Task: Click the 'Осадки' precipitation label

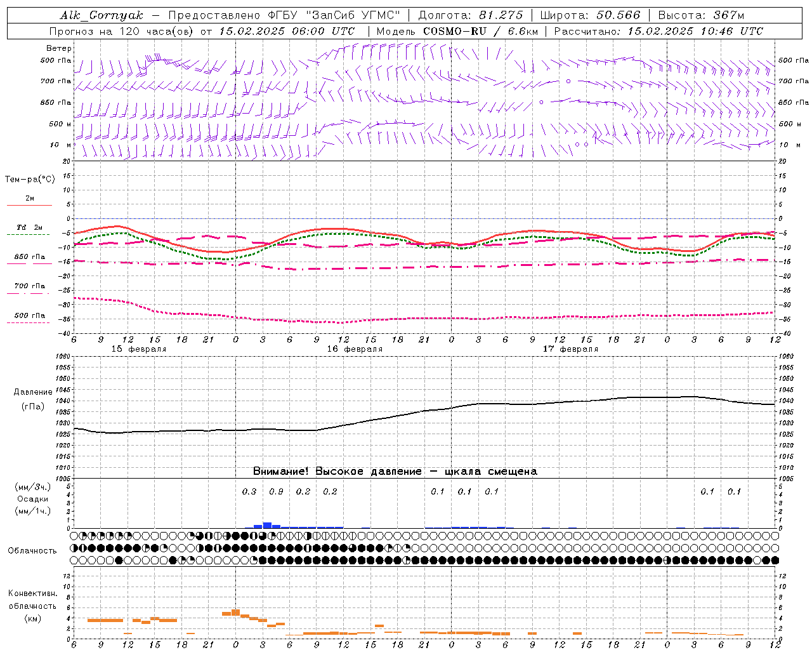Action: [x=32, y=499]
